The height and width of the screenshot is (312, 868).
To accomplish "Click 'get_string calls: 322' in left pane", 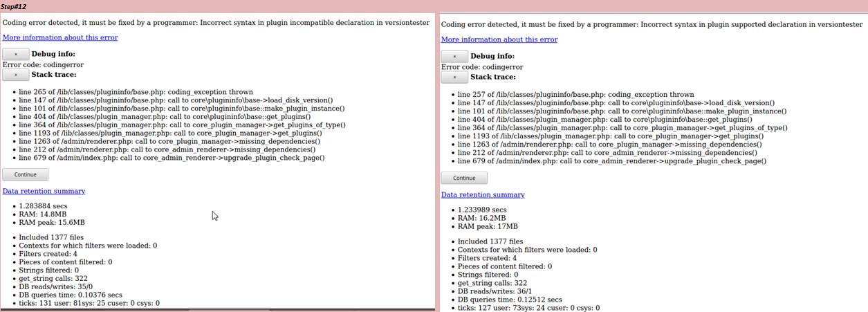I will (x=54, y=279).
